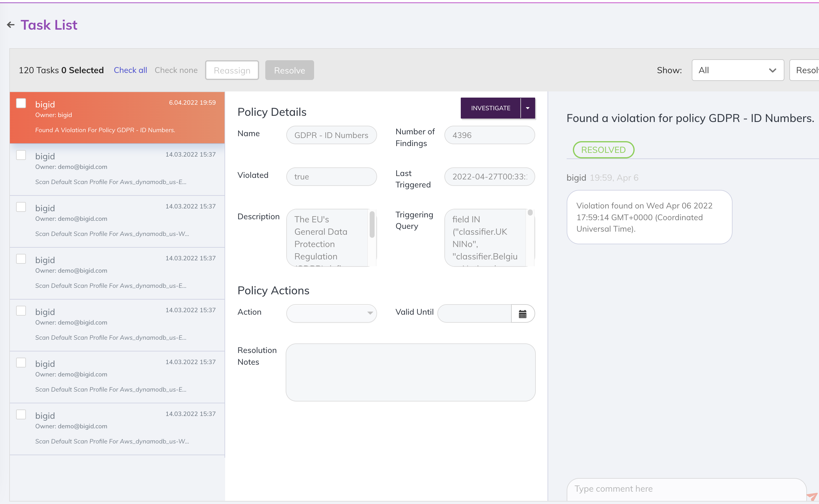Click the 6.04.2022 19:59 timestamp
The height and width of the screenshot is (504, 819).
[192, 103]
